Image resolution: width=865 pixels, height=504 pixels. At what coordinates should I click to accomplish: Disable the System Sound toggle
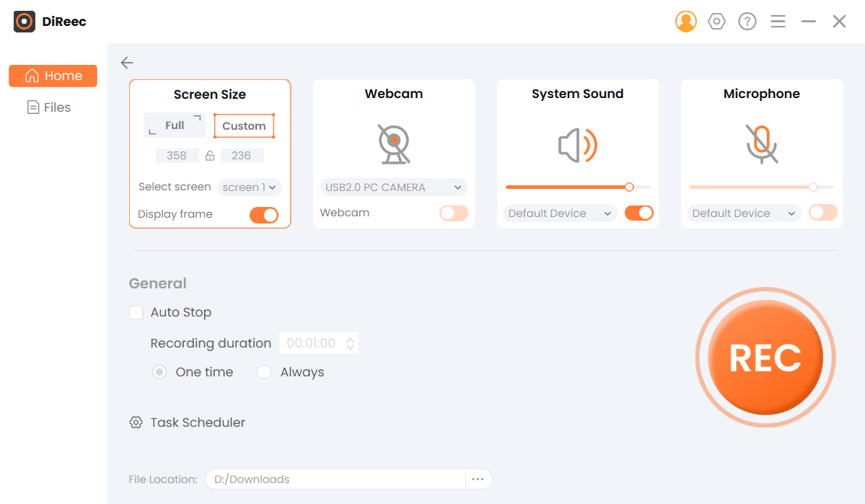click(x=639, y=213)
